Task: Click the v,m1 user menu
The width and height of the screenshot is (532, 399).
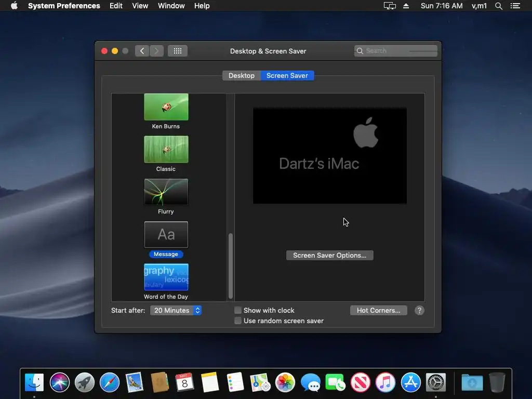Action: pyautogui.click(x=479, y=6)
